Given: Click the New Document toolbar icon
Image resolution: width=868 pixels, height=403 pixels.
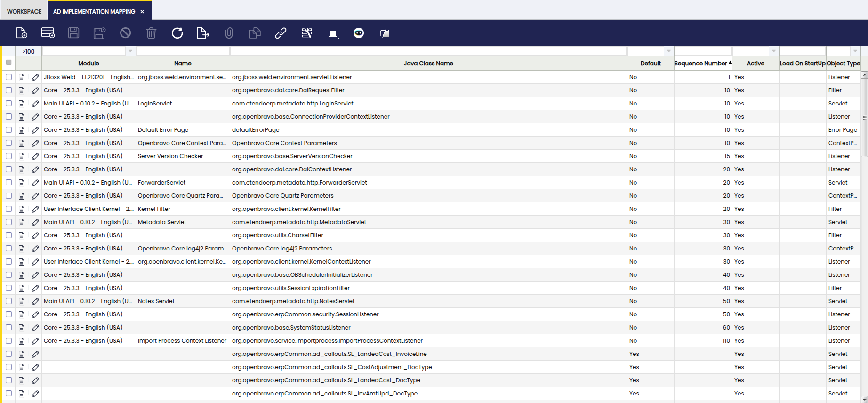Looking at the screenshot, I should pos(22,33).
